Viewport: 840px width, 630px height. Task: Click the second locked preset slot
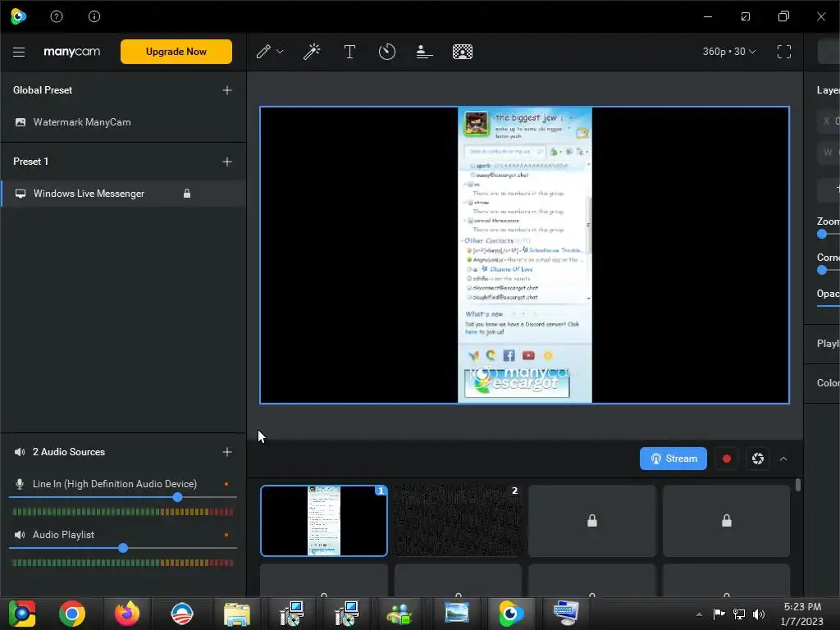coord(727,521)
